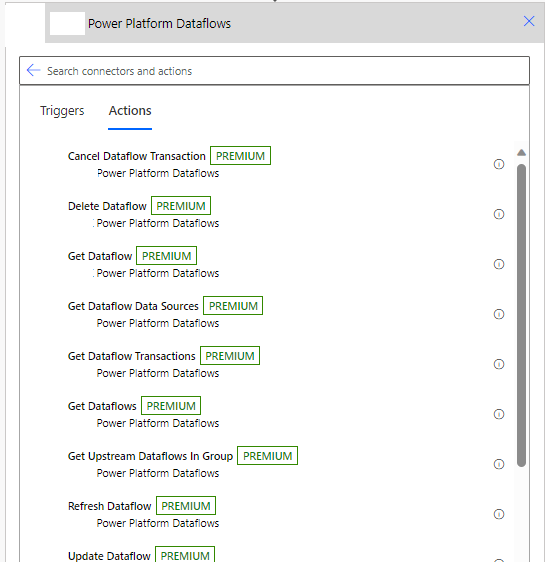This screenshot has width=545, height=562.
Task: Click the PREMIUM badge next to Refresh Dataflow
Action: pyautogui.click(x=186, y=506)
